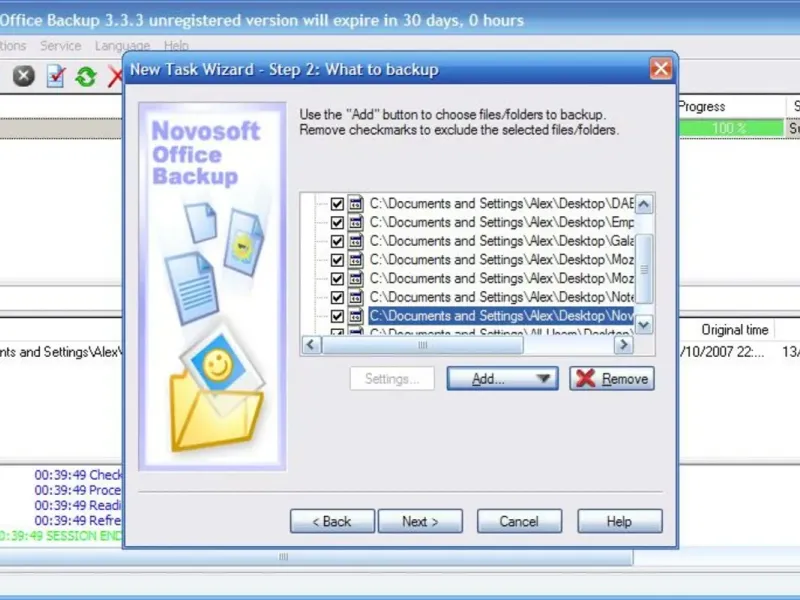Uncheck the Desktop\Gala file checkbox
The width and height of the screenshot is (800, 600).
coord(337,241)
